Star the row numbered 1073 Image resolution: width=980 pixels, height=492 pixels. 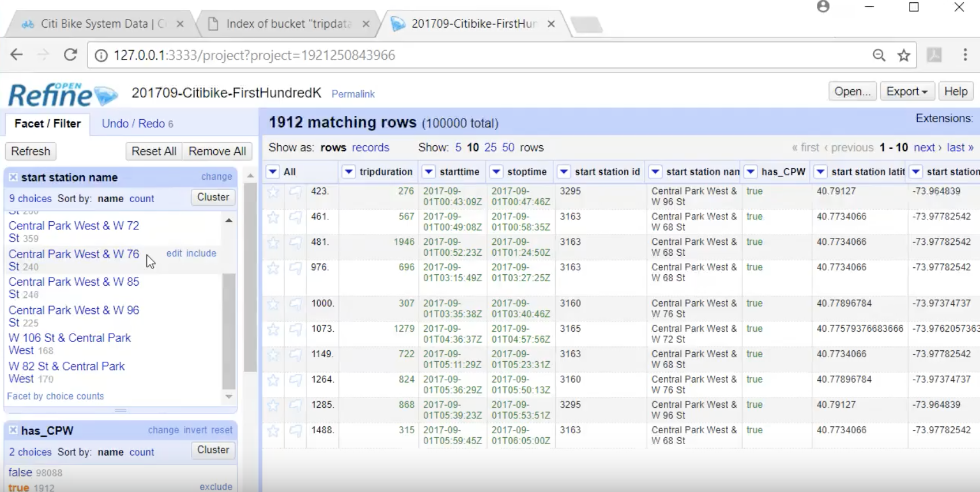[x=273, y=330]
